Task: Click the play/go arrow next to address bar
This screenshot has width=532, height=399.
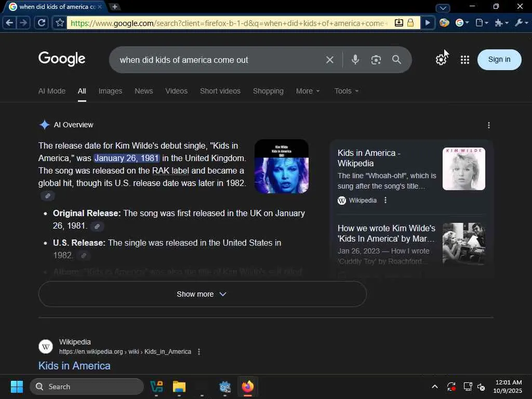Action: [x=428, y=23]
